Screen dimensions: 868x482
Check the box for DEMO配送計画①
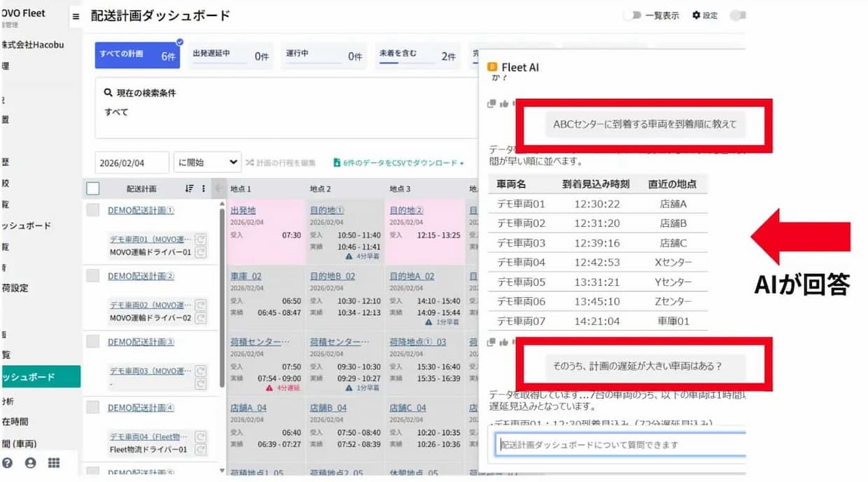point(93,210)
